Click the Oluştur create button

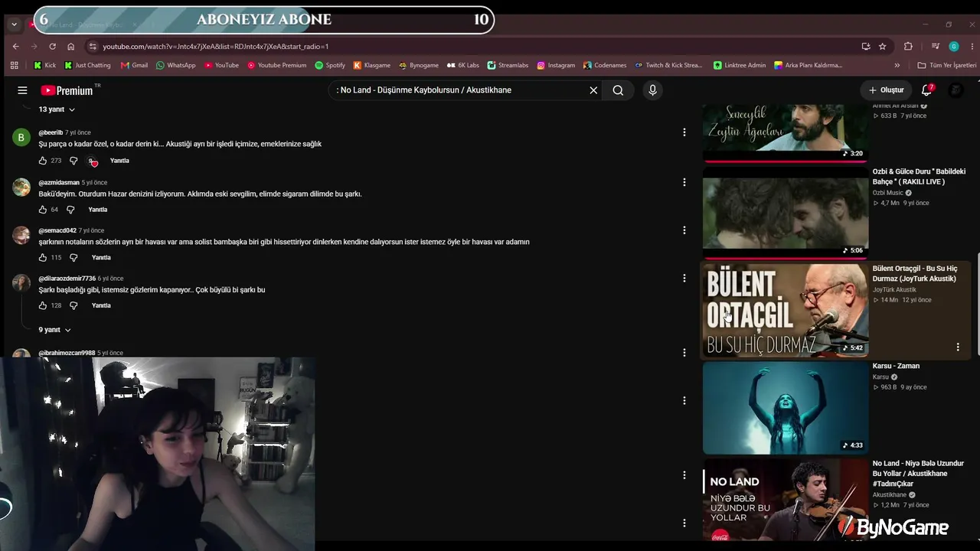point(886,90)
